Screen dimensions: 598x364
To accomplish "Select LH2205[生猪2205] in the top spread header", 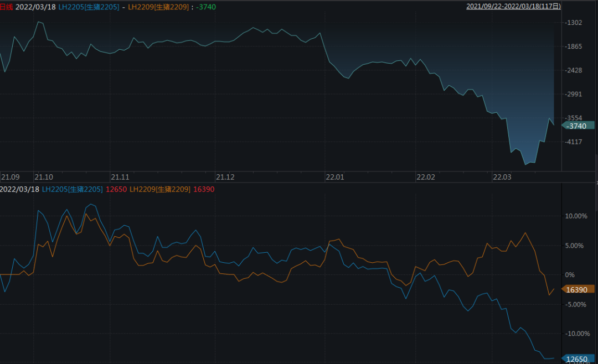I will coord(89,7).
